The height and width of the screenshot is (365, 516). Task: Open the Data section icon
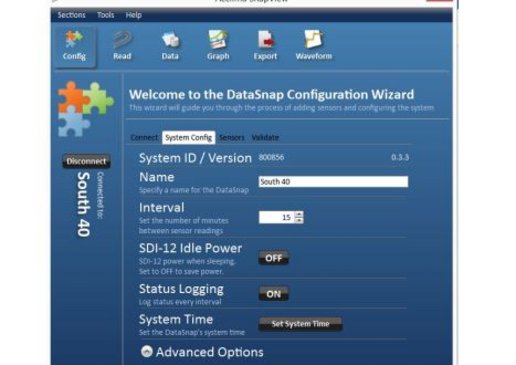[170, 46]
